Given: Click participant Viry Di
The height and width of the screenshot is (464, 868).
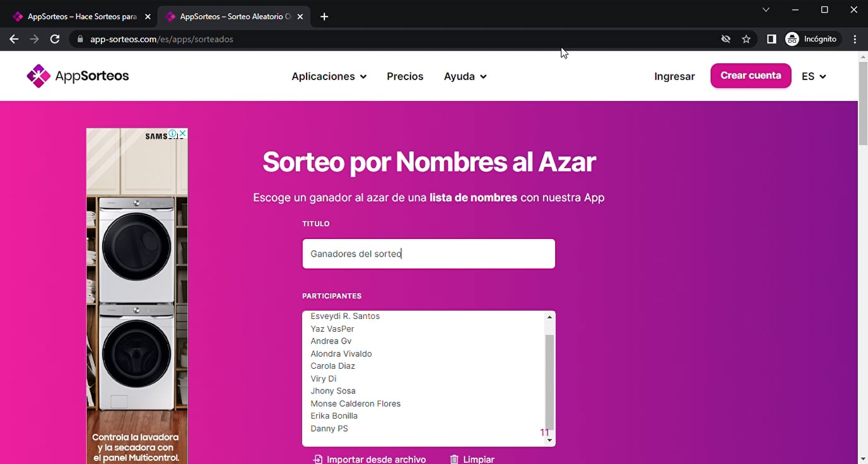Looking at the screenshot, I should [324, 379].
